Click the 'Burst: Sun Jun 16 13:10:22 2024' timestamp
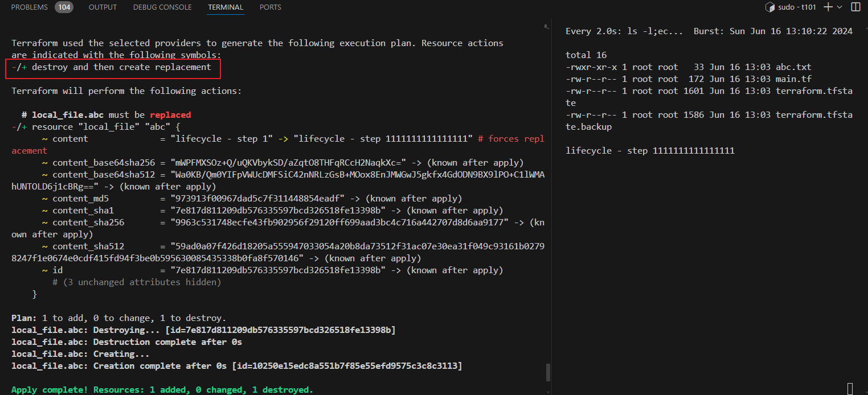 click(x=773, y=31)
